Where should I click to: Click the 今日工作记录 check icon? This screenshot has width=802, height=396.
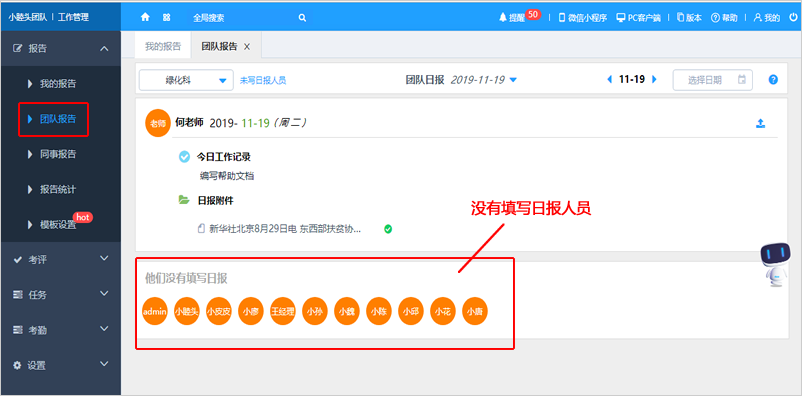[x=184, y=157]
